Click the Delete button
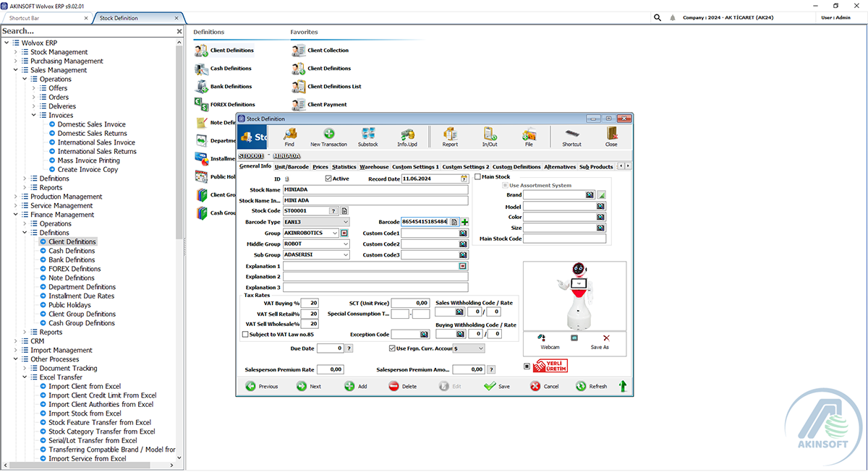Screen dimensions: 868x472 tap(403, 386)
